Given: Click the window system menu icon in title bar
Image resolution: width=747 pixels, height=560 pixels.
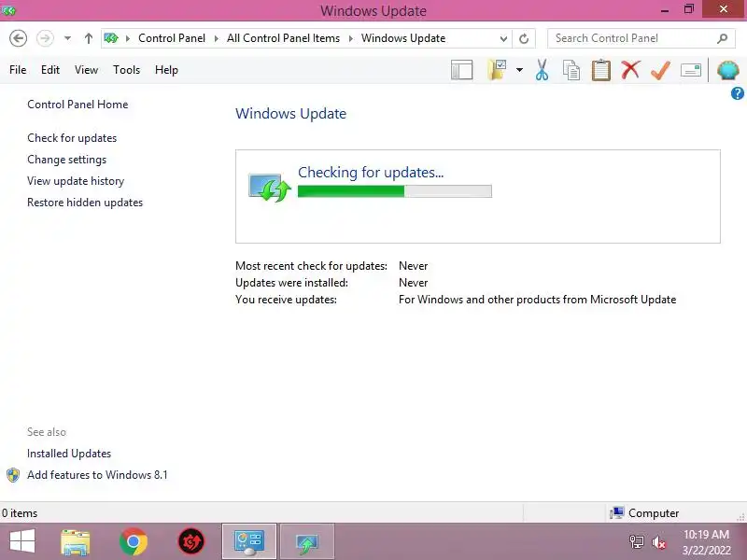Looking at the screenshot, I should pyautogui.click(x=8, y=10).
